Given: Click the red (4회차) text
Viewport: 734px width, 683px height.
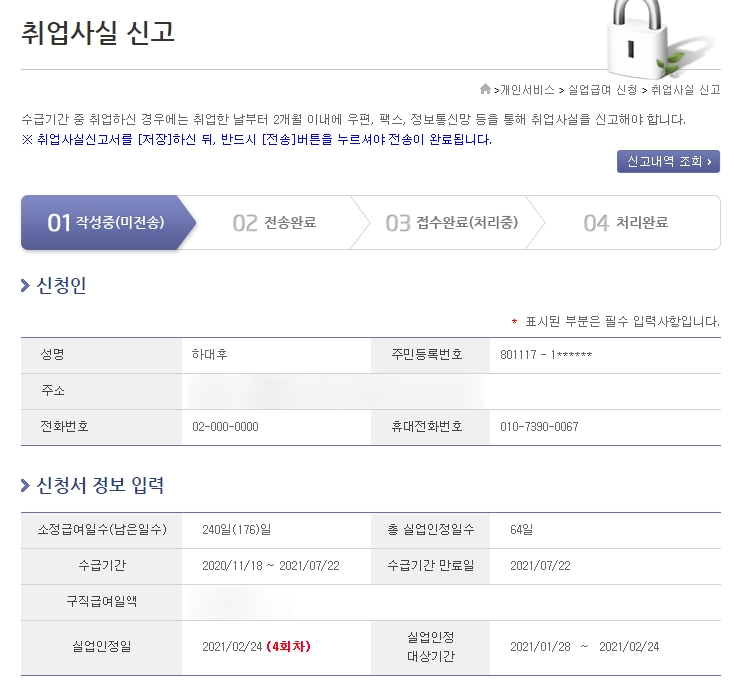Looking at the screenshot, I should 288,646.
